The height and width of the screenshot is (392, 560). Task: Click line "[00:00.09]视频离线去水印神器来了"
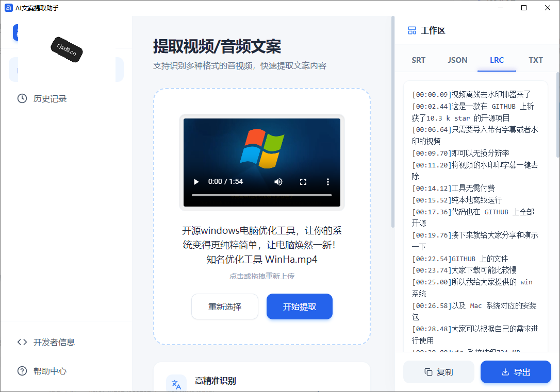(471, 94)
